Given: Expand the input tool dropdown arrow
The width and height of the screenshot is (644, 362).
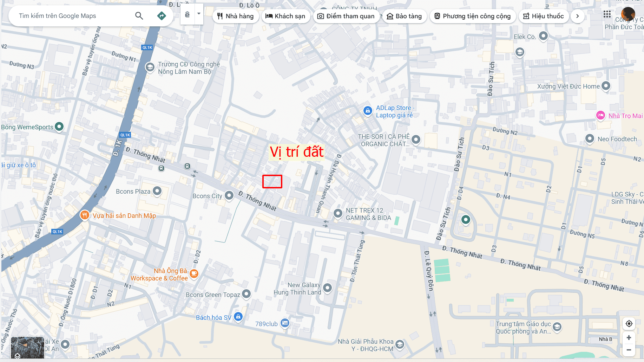Looking at the screenshot, I should (199, 14).
